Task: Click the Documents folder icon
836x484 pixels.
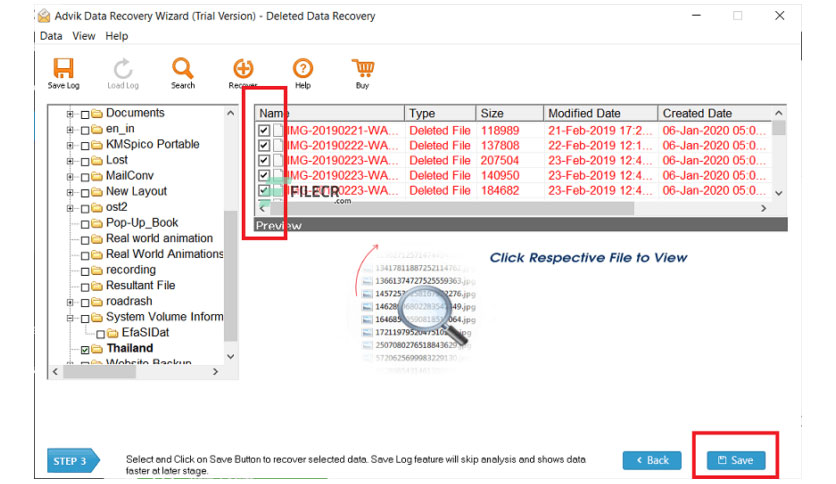Action: [x=97, y=114]
